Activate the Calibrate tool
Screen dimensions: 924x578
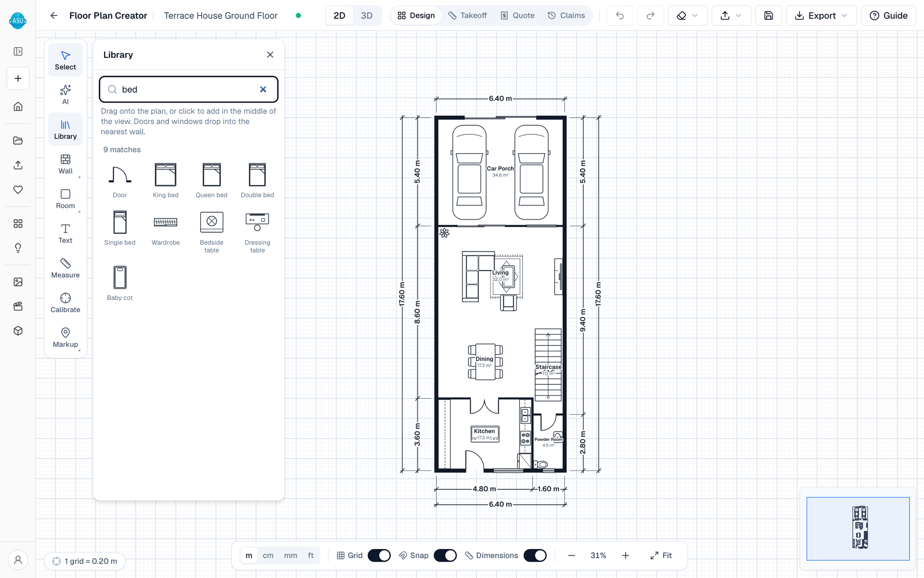tap(65, 303)
